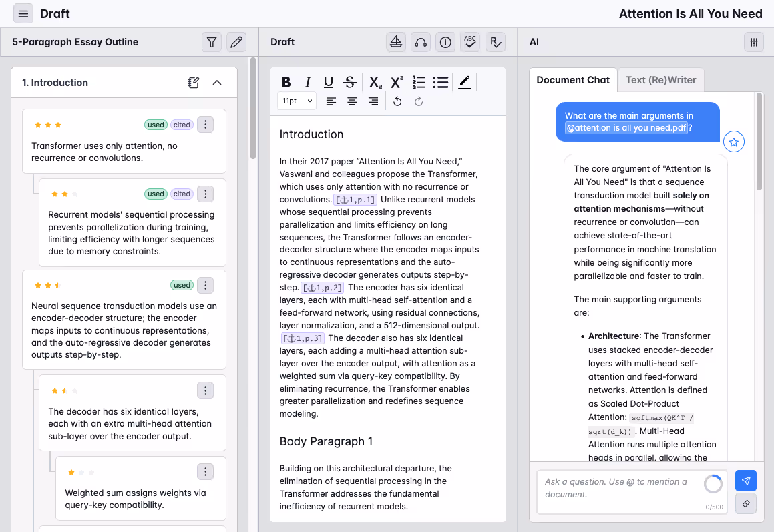This screenshot has width=774, height=532.
Task: Click the sailboat icon in Draft header
Action: coord(396,43)
